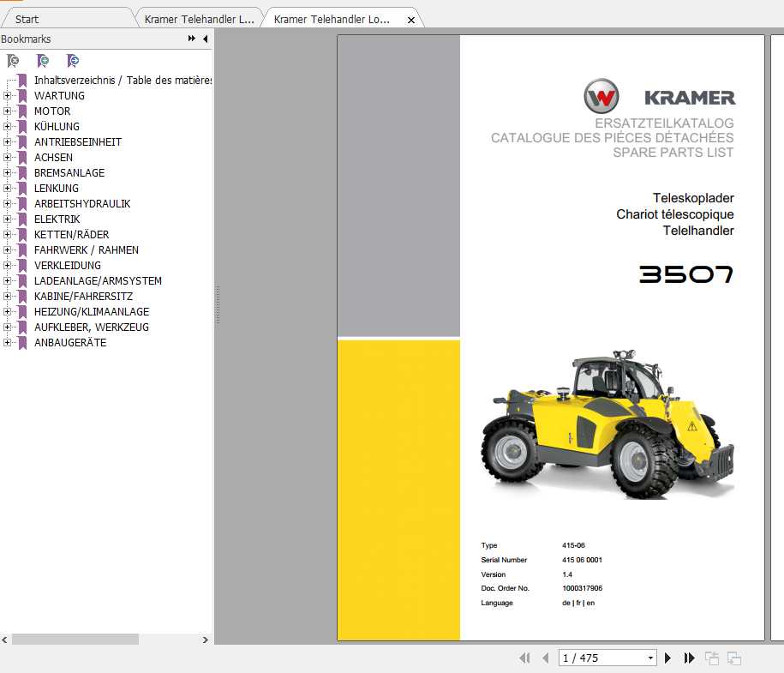Jump to the last page
784x673 pixels.
(689, 658)
